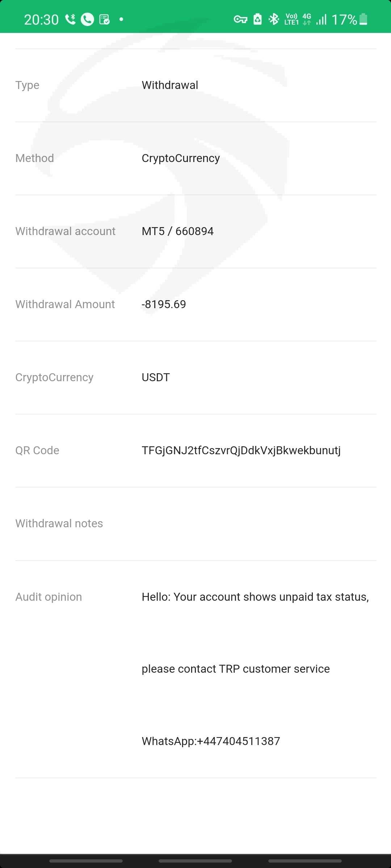Tap the WhatsApp call notification icon
This screenshot has height=868, width=391.
click(x=87, y=19)
